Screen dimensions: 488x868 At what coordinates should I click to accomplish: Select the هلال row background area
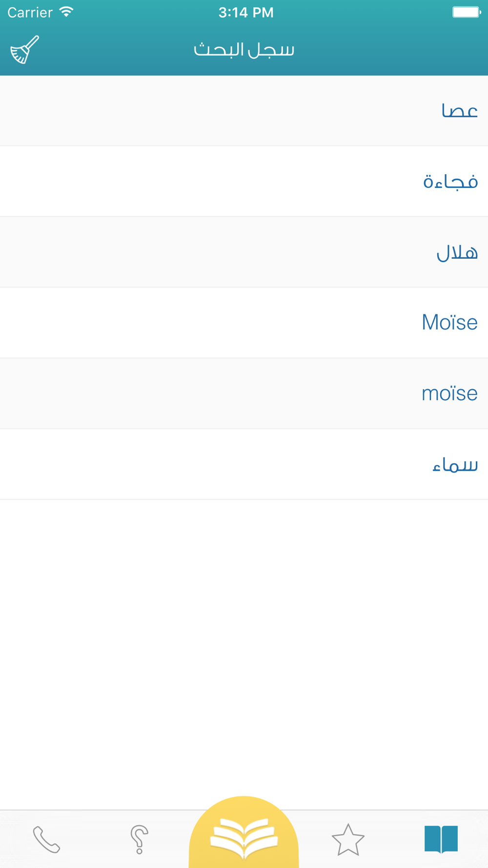pyautogui.click(x=244, y=252)
